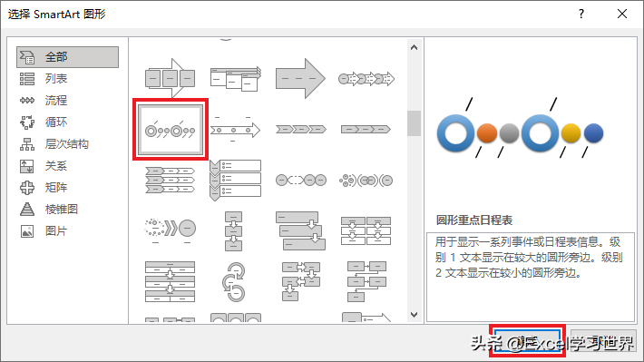
Task: Click the 流程 chevron arrows icon
Action: [27, 101]
